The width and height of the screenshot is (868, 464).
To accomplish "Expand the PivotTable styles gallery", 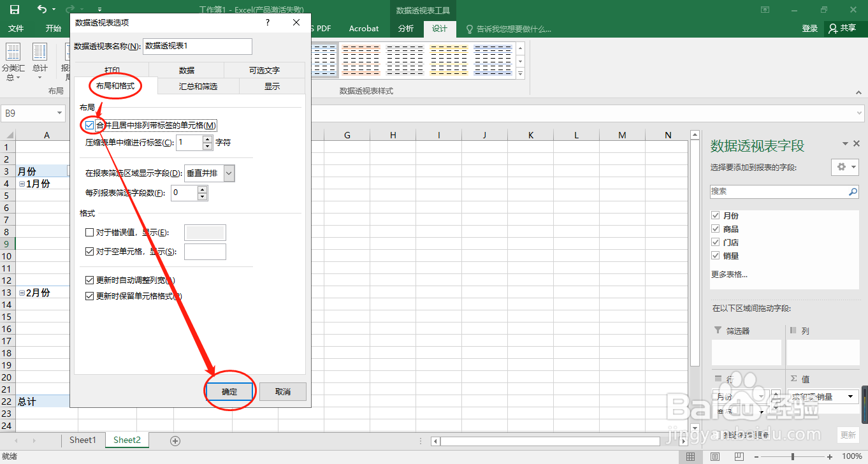I will 520,74.
